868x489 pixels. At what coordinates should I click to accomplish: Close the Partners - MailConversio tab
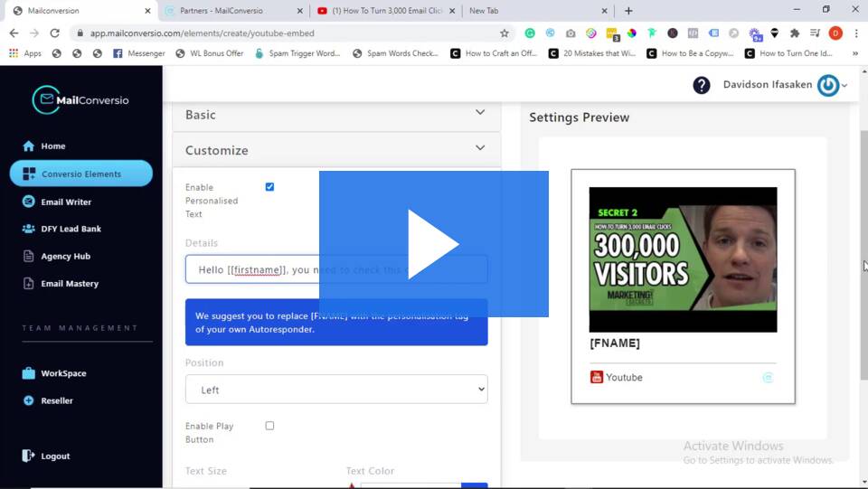coord(299,11)
